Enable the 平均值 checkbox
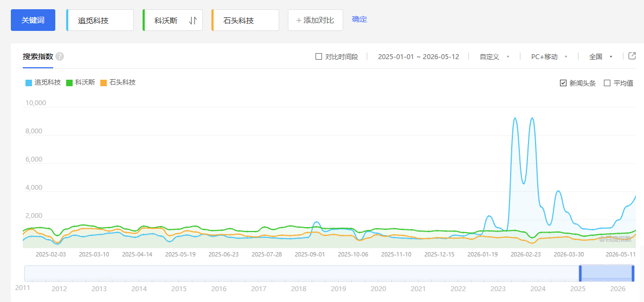 [607, 83]
